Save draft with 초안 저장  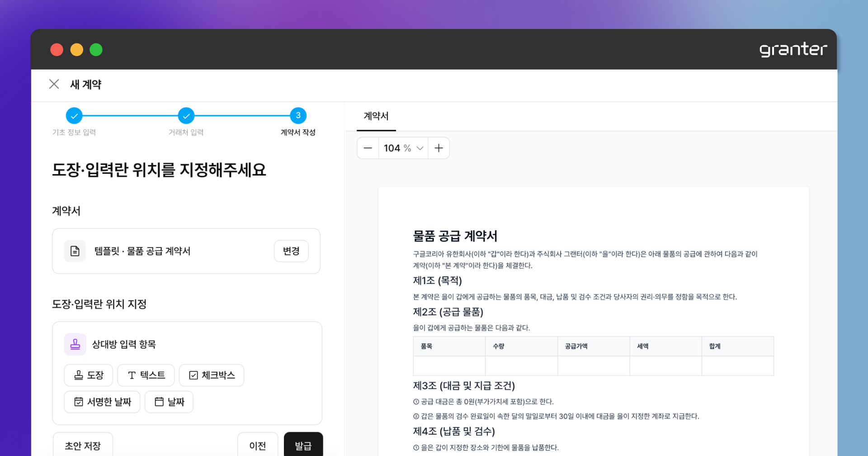[83, 446]
